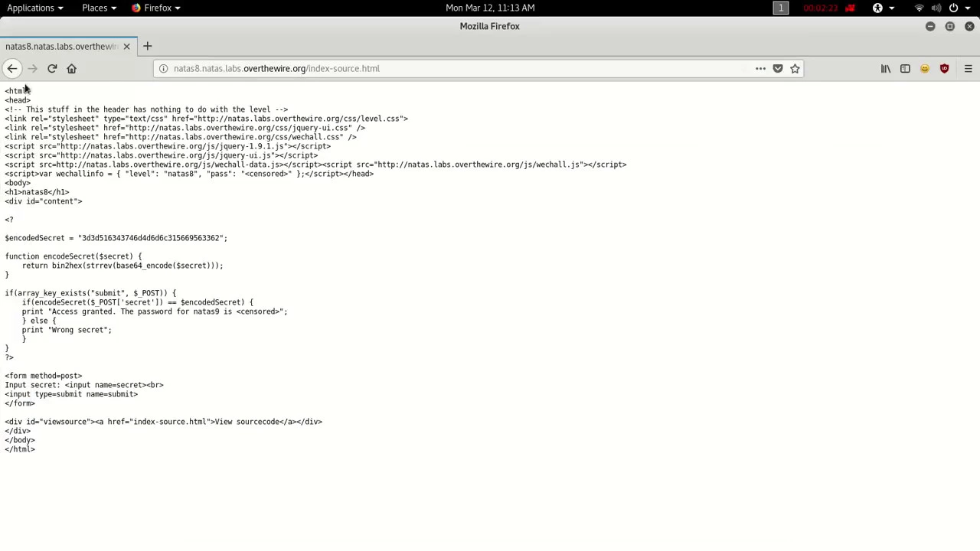Screen dimensions: 980x551
Task: Open the Applications menu
Action: click(35, 8)
